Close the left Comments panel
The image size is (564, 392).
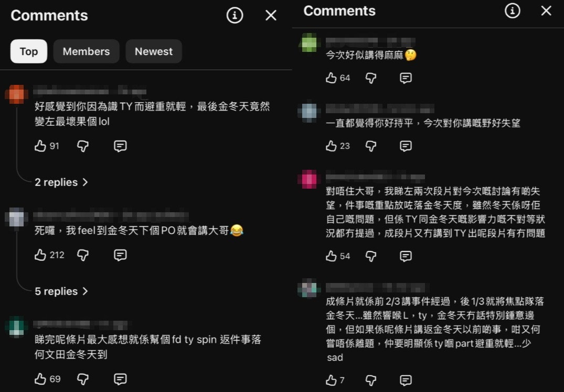(x=271, y=15)
